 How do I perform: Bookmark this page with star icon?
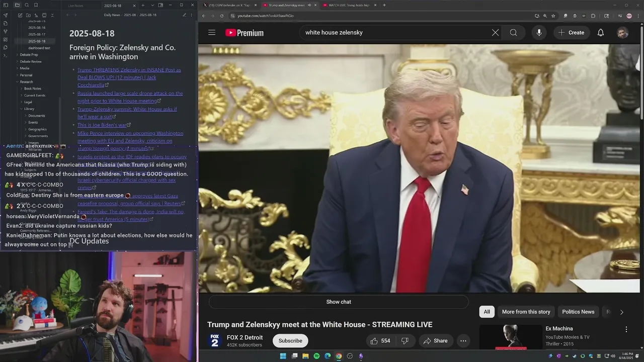[x=553, y=16]
